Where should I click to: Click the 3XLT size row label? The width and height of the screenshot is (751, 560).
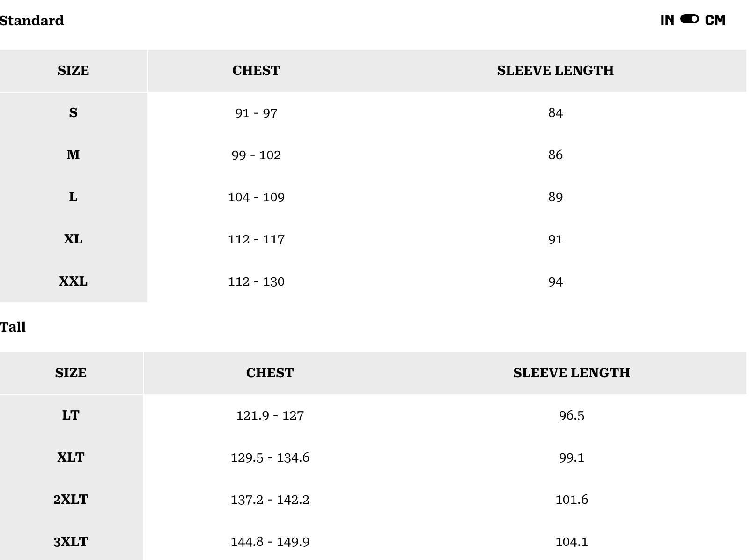71,542
